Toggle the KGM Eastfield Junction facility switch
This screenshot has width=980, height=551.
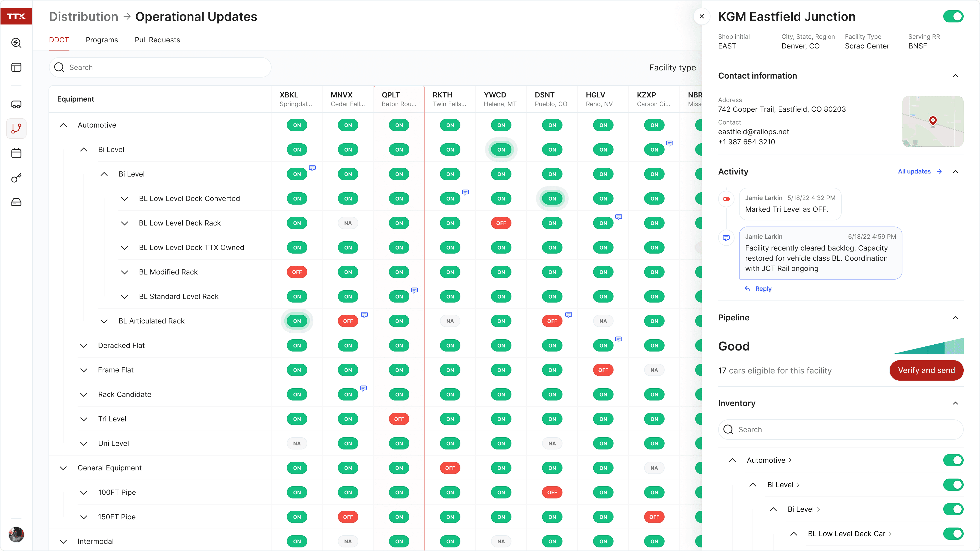coord(953,17)
